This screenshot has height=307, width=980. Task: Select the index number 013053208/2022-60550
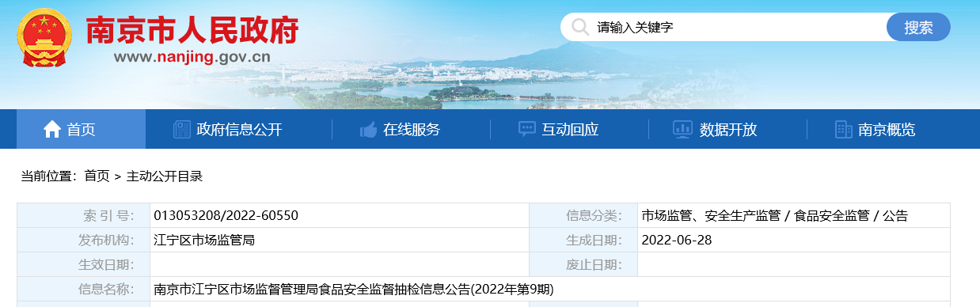point(226,215)
